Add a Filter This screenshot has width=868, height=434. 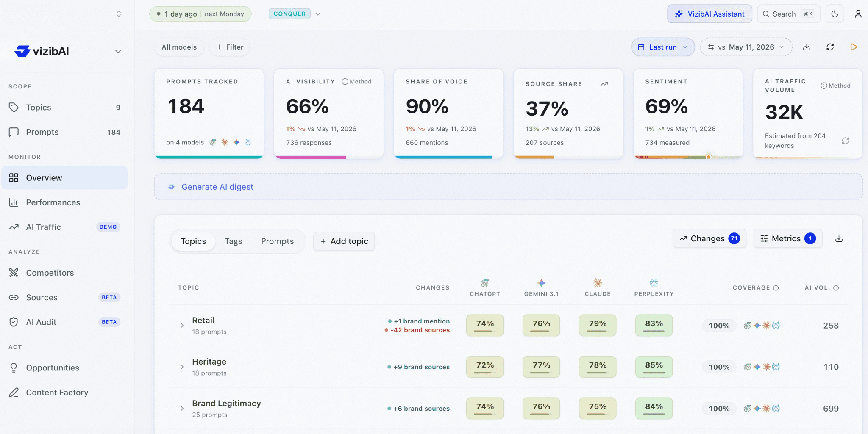coord(230,47)
